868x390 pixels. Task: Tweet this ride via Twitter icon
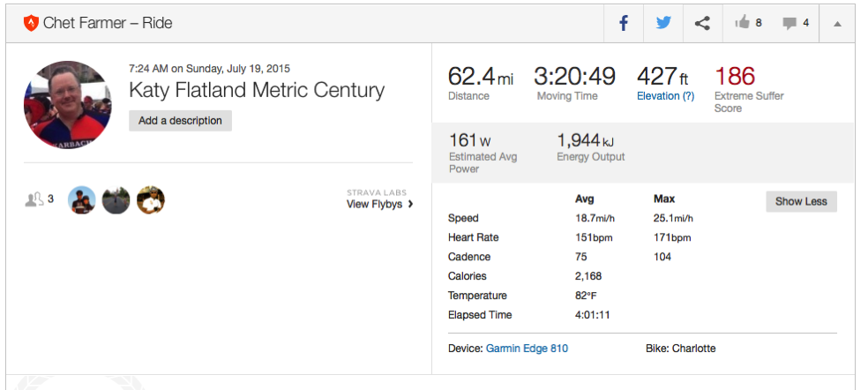click(x=663, y=23)
